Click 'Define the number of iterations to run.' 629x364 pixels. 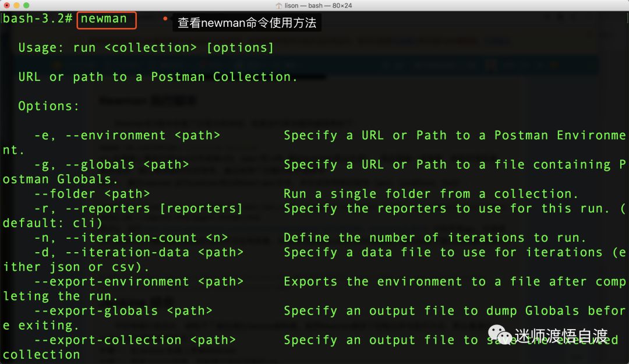[435, 238]
